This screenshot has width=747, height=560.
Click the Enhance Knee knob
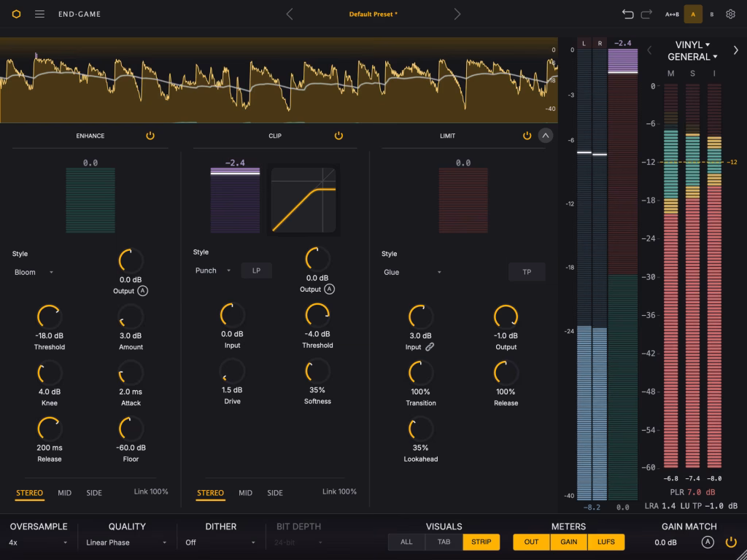click(x=50, y=373)
